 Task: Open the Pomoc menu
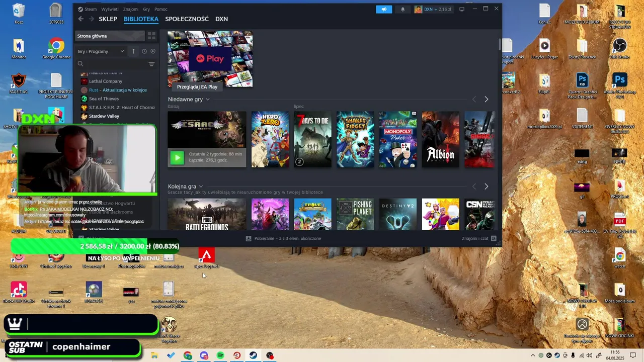[161, 9]
